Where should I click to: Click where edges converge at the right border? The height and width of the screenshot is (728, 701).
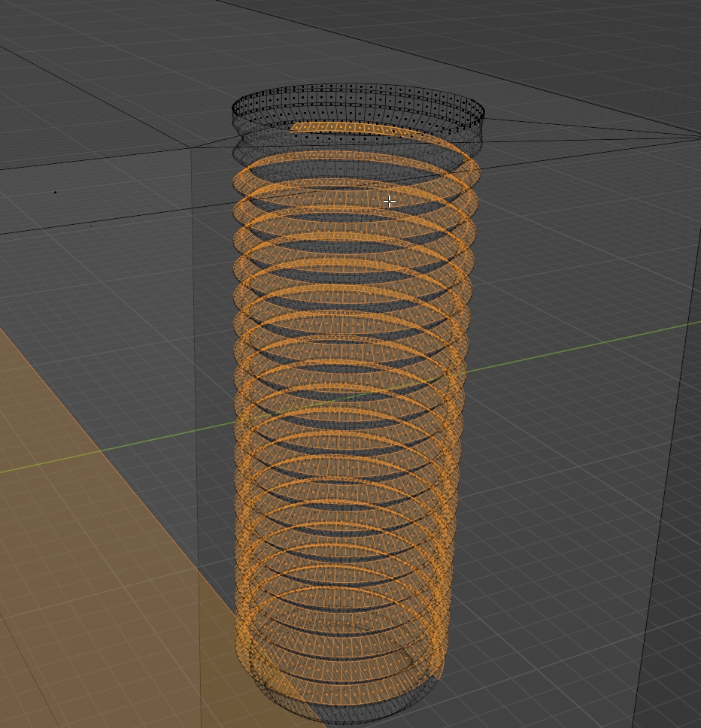pos(698,136)
